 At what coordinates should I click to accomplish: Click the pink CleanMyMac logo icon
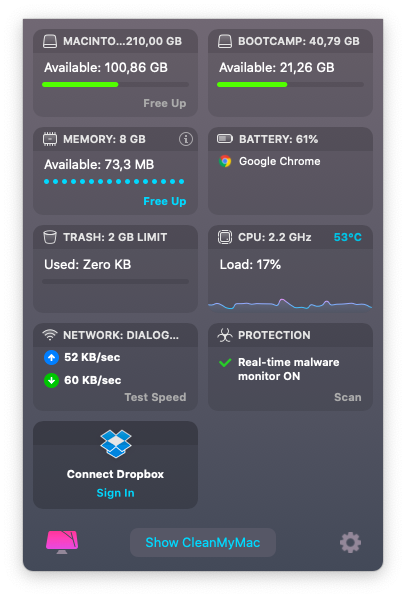[62, 542]
